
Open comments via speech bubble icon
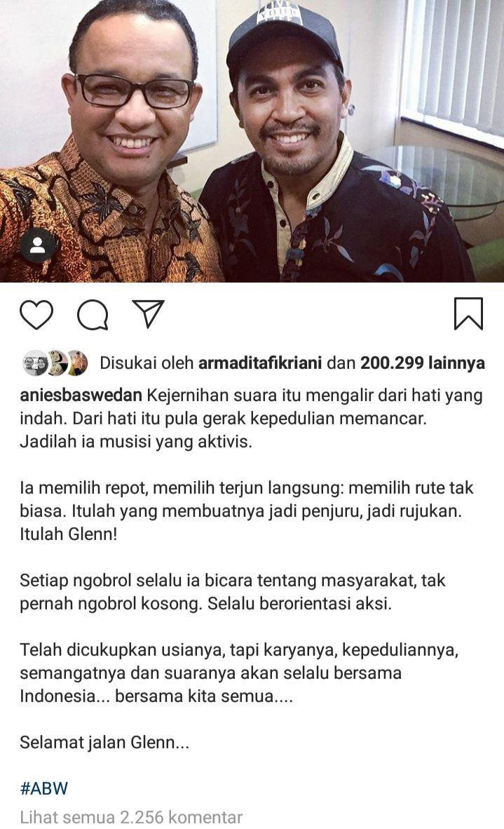(93, 315)
